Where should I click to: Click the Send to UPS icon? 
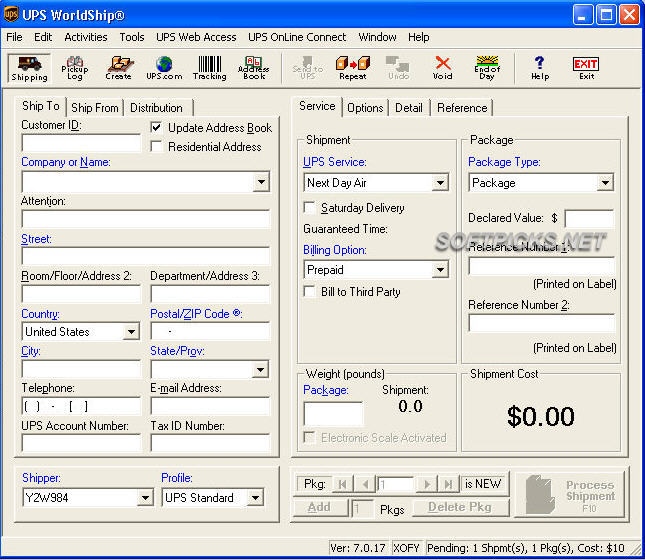(x=308, y=68)
